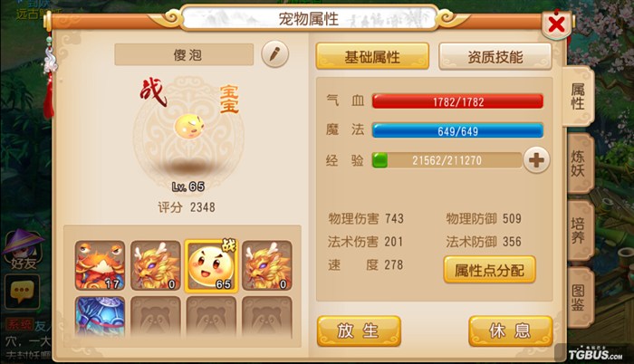Viewport: 634px width, 364px height.
Task: Click the 放生 release button
Action: (x=359, y=330)
